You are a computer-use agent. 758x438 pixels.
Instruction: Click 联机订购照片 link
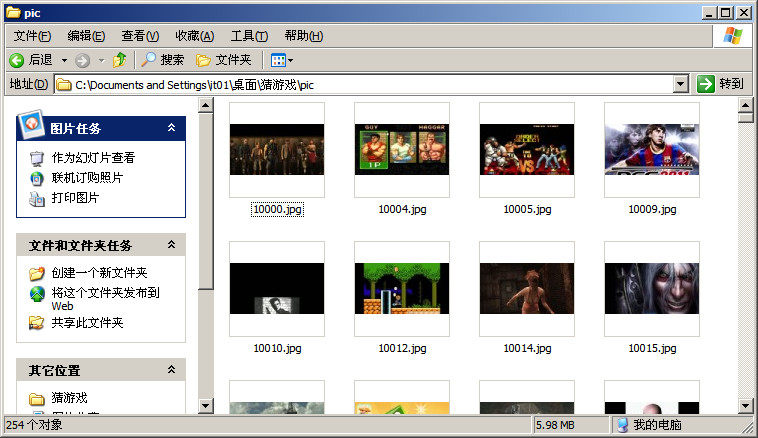click(87, 178)
